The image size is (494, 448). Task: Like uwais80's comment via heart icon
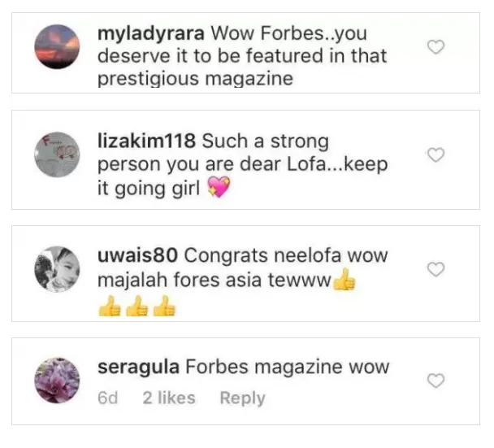[x=435, y=269]
